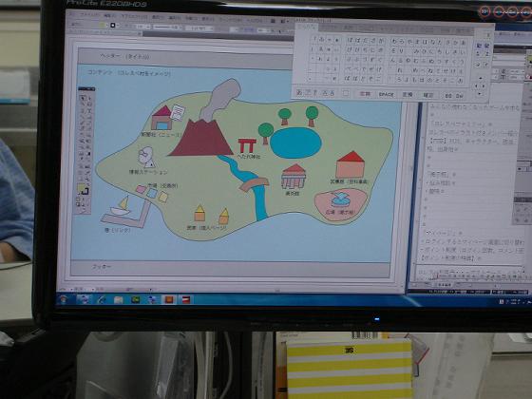The height and width of the screenshot is (399, 532).
Task: Open the Windows Start button
Action: (64, 299)
